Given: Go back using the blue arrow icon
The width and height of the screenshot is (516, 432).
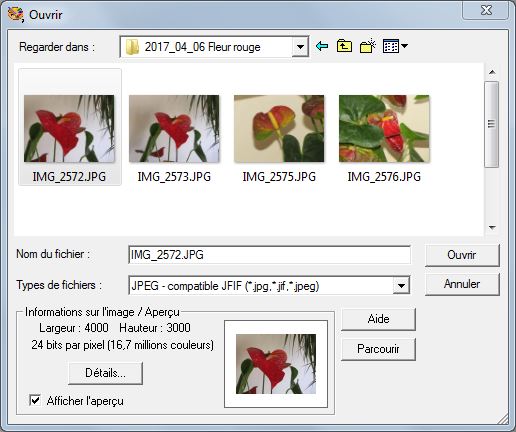Looking at the screenshot, I should coord(322,46).
